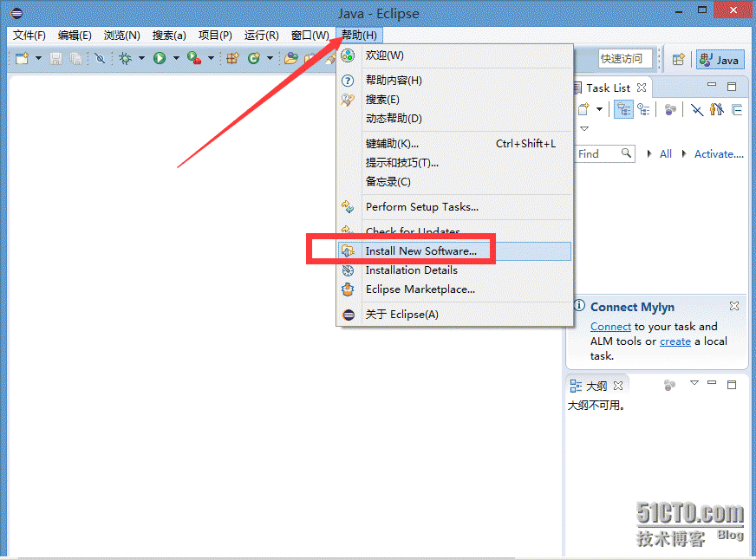Click the Skip All Breakpoints icon
The height and width of the screenshot is (559, 756).
(100, 58)
